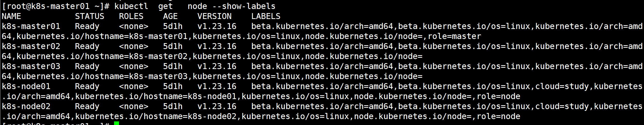The image size is (644, 125).
Task: Click the NAME column header
Action: click(x=11, y=16)
